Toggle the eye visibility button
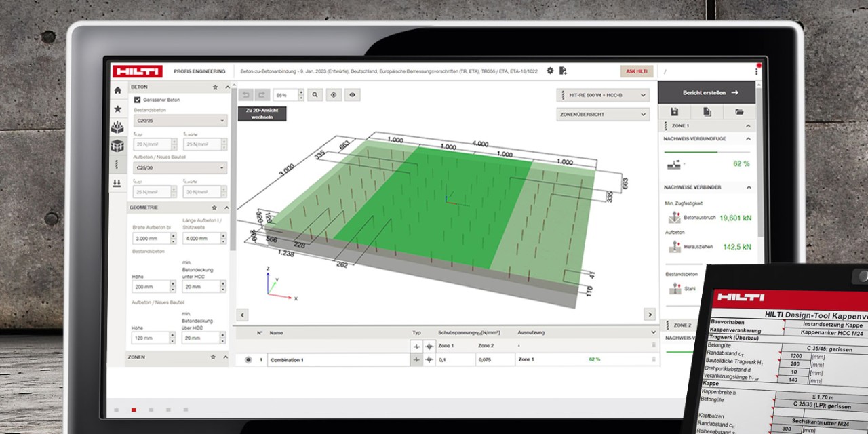Image resolution: width=868 pixels, height=434 pixels. 352,95
